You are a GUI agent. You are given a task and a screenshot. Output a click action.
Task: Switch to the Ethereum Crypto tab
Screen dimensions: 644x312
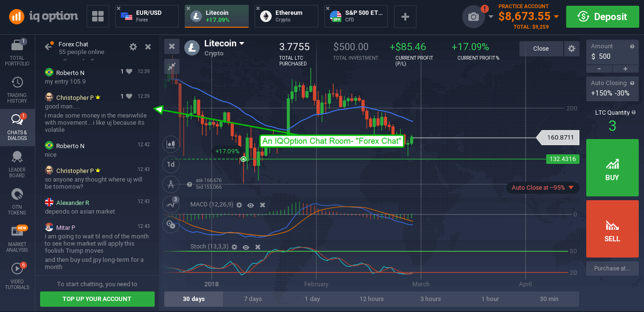286,16
